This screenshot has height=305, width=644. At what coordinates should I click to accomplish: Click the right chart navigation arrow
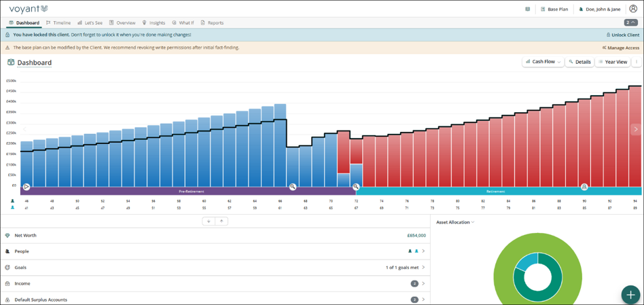(637, 129)
